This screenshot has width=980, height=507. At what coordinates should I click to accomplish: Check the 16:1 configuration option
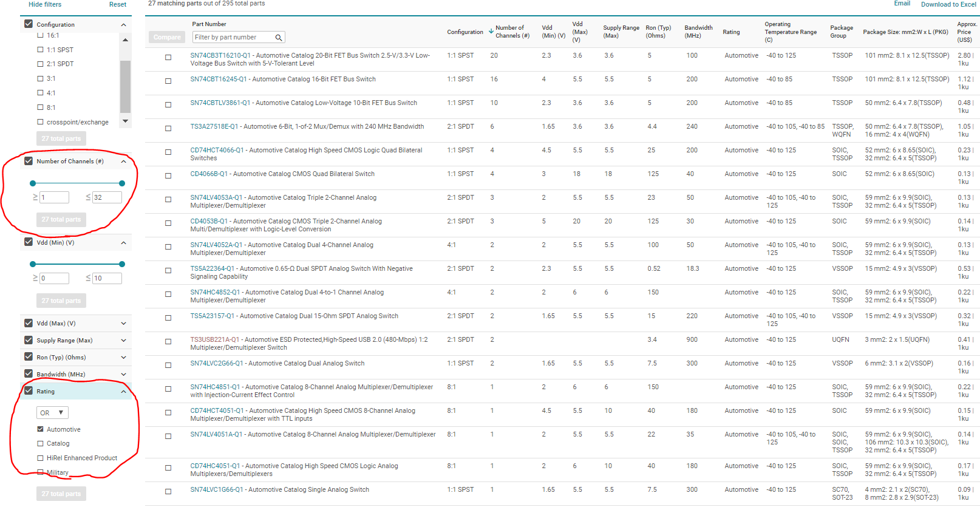pos(41,35)
